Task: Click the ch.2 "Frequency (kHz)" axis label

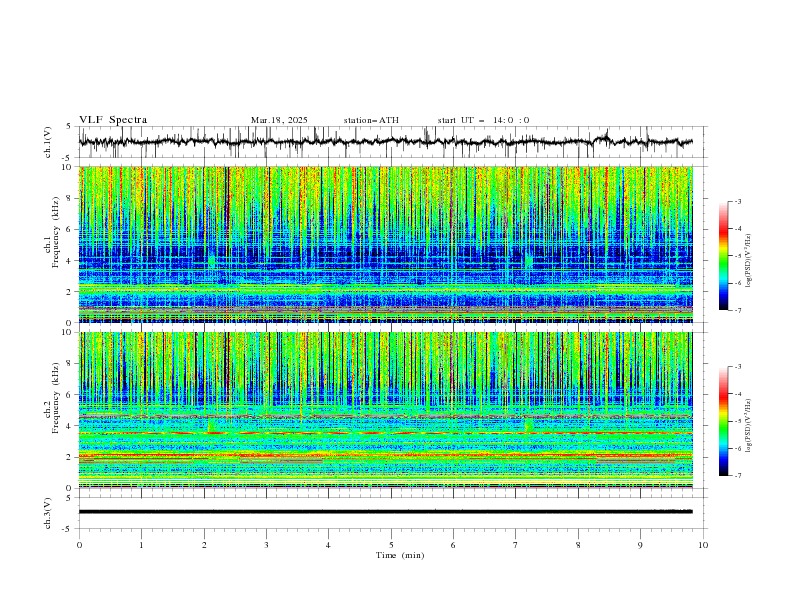Action: click(56, 397)
